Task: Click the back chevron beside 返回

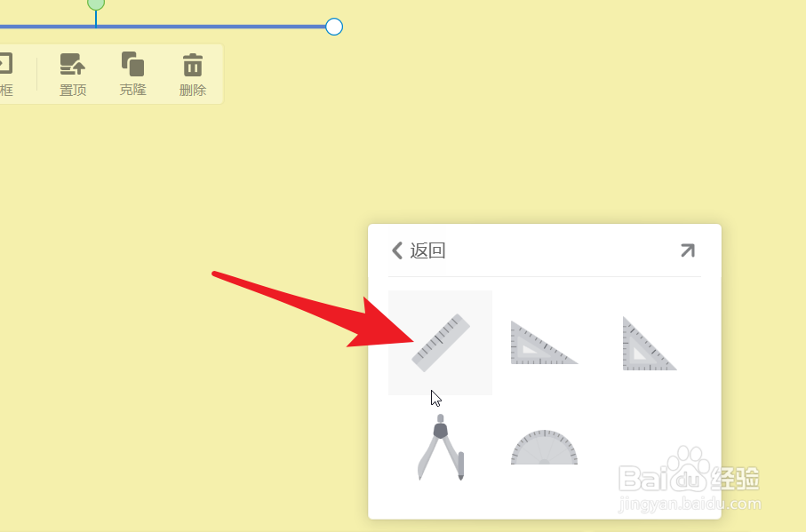Action: (397, 250)
